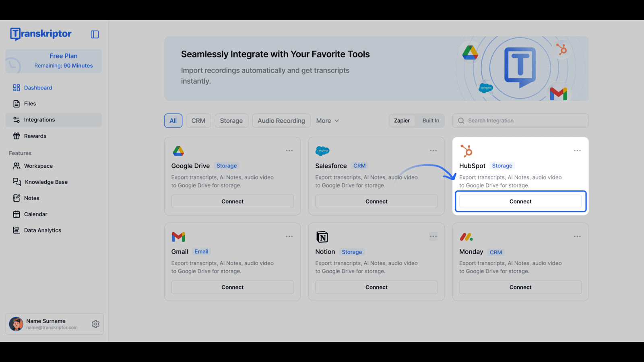644x362 pixels.
Task: Open the Notion card options menu
Action: [x=433, y=237]
